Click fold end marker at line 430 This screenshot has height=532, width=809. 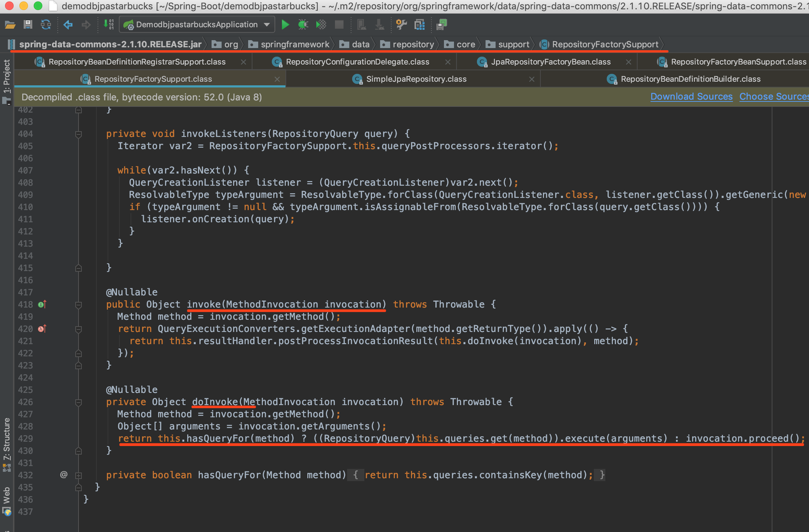click(x=79, y=451)
